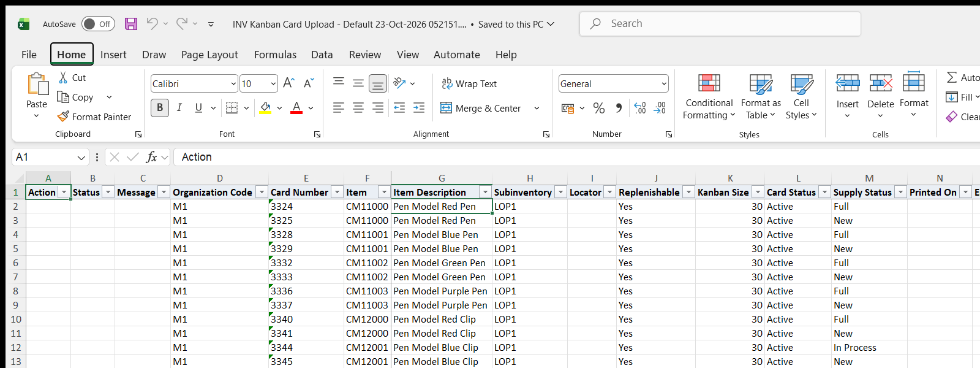
Task: Toggle Bottom Align button
Action: (378, 83)
